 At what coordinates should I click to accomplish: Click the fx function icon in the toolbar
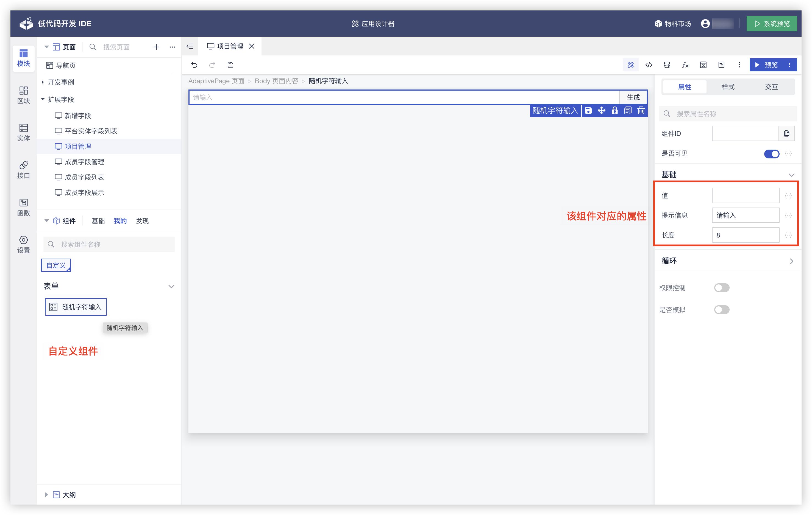pos(685,65)
